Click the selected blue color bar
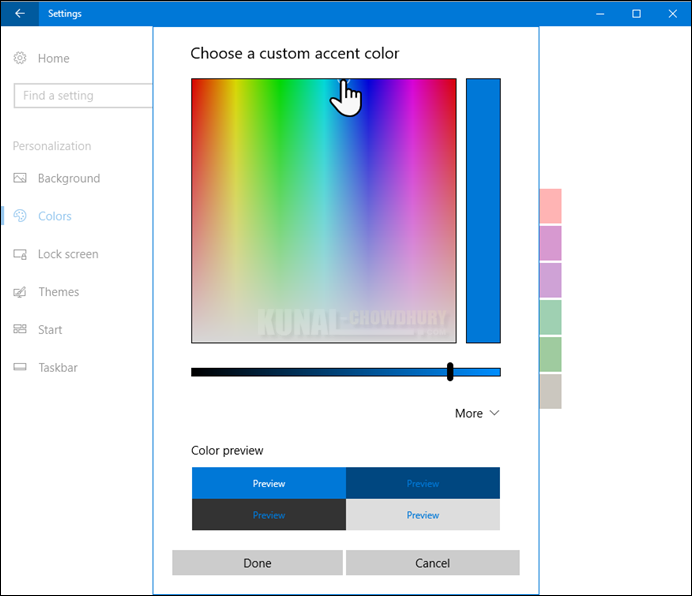The width and height of the screenshot is (692, 596). tap(483, 211)
